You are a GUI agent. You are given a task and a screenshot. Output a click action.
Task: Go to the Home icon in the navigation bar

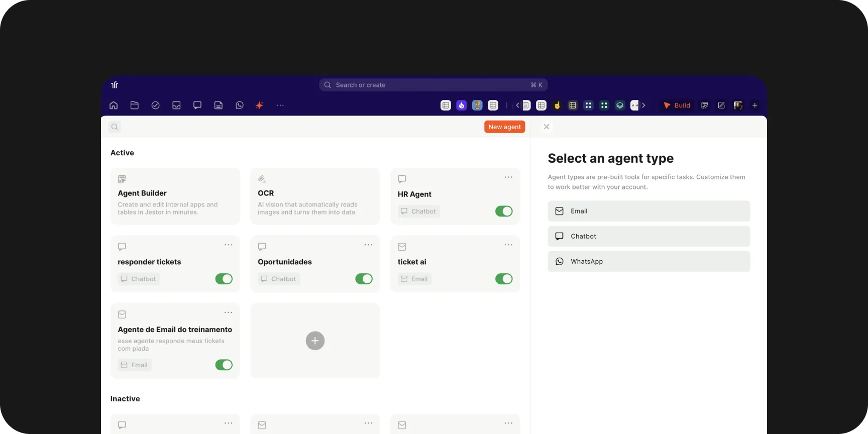114,105
